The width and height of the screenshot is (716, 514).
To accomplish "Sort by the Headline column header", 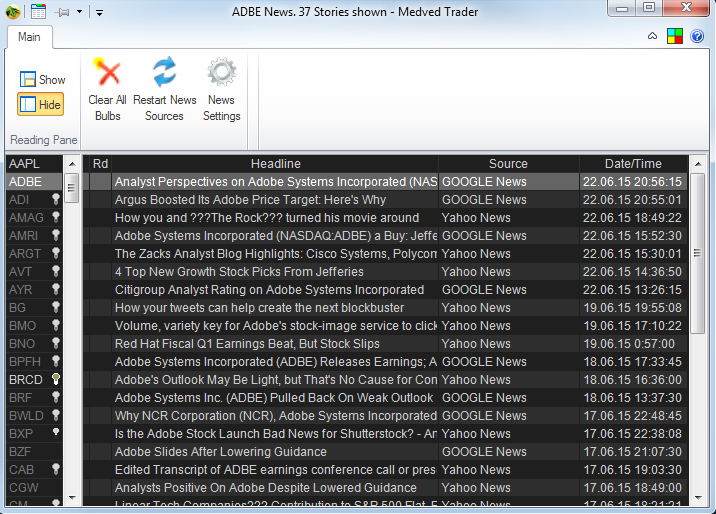I will click(x=275, y=163).
